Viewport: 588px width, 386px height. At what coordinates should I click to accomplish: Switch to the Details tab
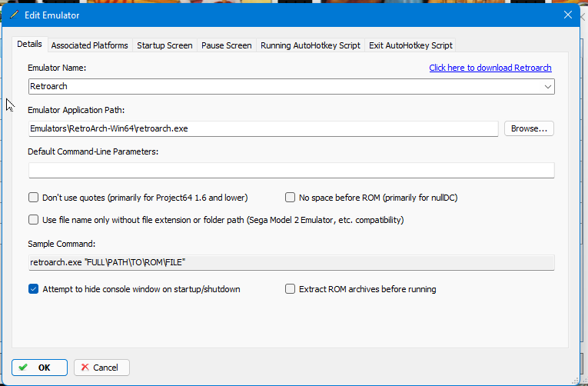[x=29, y=45]
